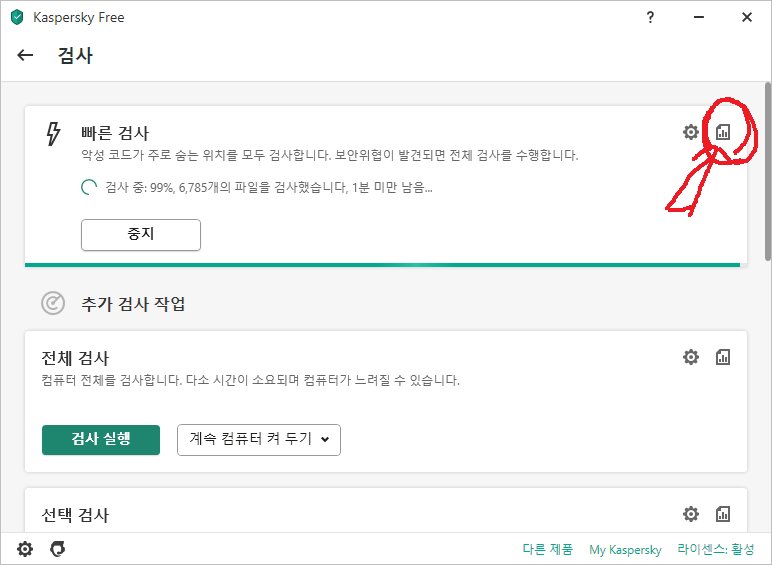Viewport: 772px width, 565px height.
Task: Click the 라이센스: 활성 link
Action: click(x=716, y=550)
